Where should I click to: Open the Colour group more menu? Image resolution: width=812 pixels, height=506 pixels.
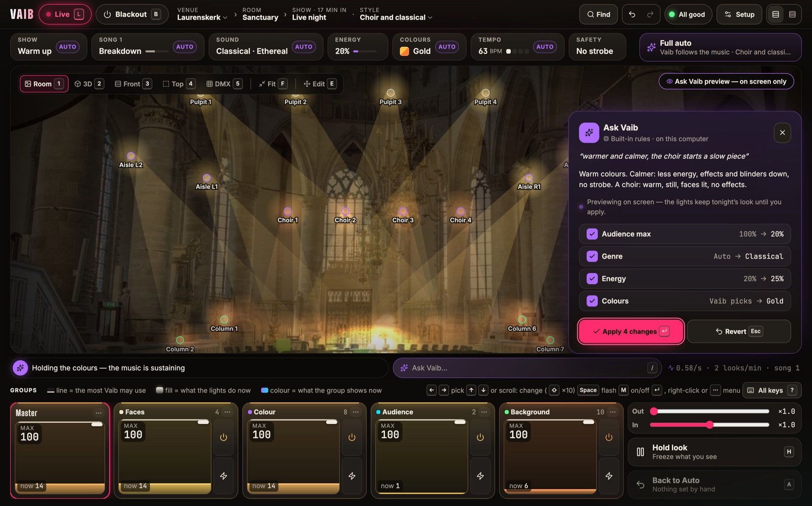coord(356,412)
